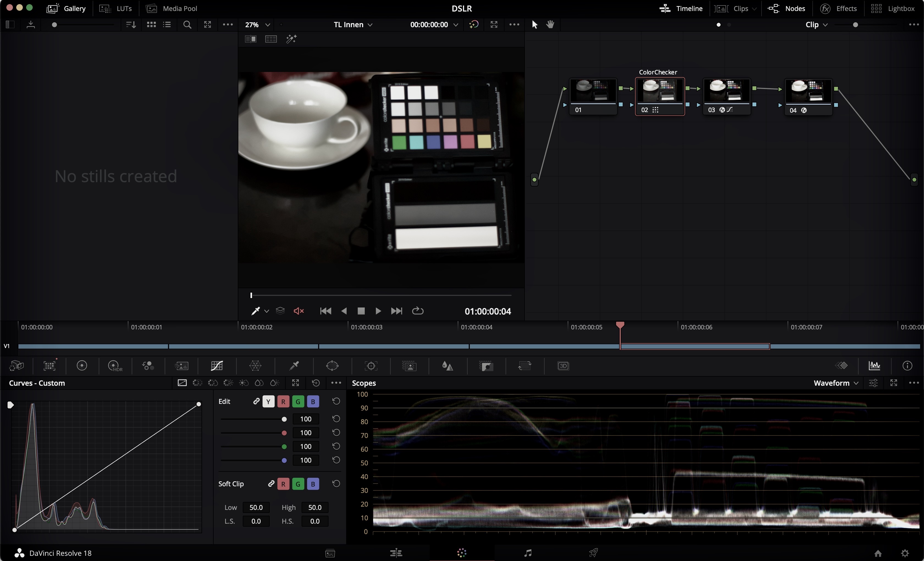The height and width of the screenshot is (561, 924).
Task: Unmute the viewer audio
Action: [x=299, y=311]
